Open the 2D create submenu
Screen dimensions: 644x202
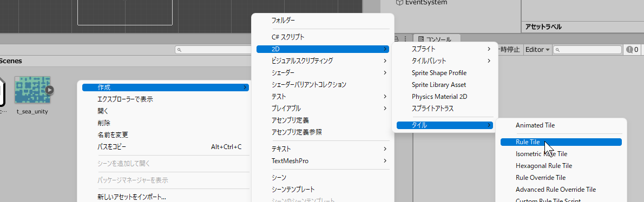tap(323, 49)
